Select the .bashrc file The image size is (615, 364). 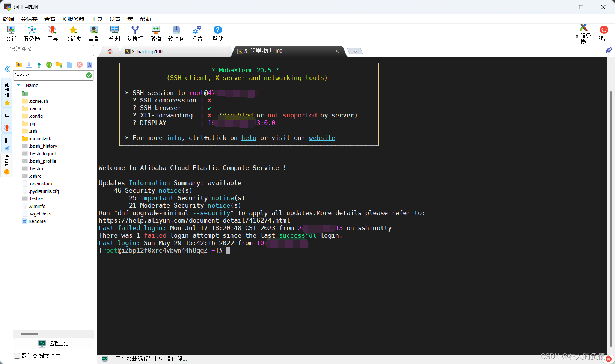33,168
